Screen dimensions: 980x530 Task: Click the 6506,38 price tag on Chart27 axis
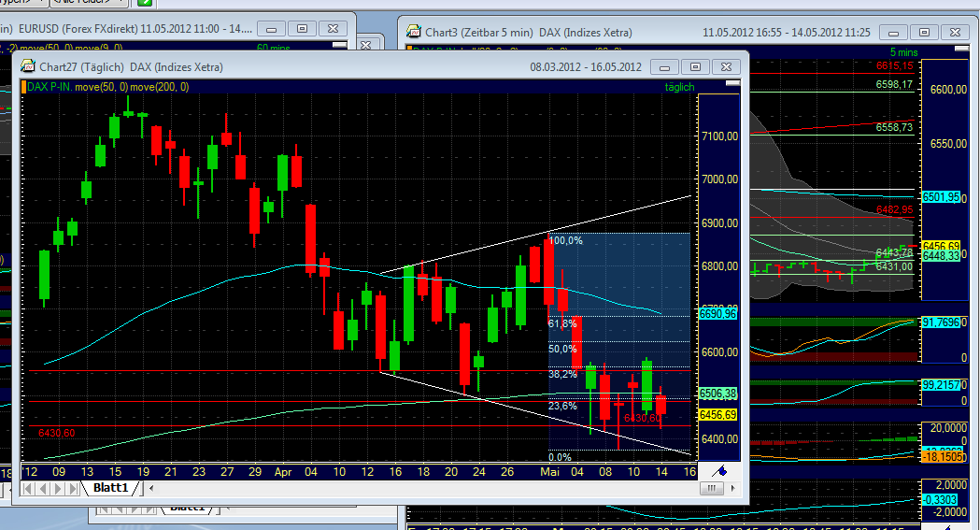pos(718,394)
